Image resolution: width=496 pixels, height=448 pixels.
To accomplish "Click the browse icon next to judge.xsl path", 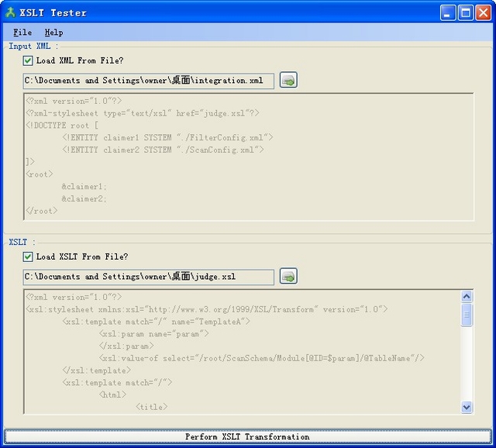I will click(x=288, y=276).
